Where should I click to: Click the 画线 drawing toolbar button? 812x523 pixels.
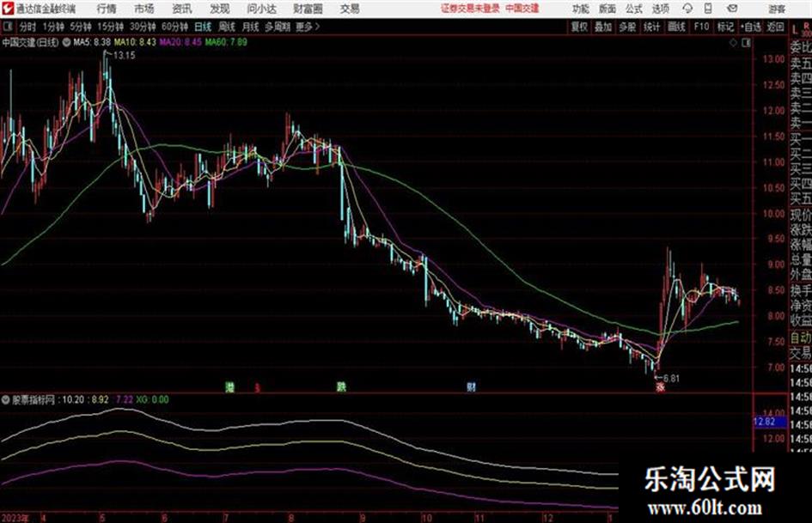(676, 27)
